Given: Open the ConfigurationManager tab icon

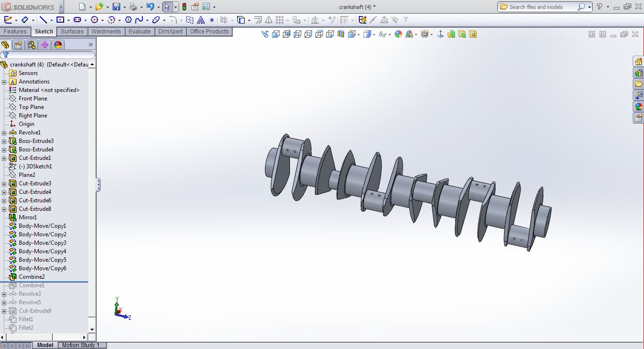Looking at the screenshot, I should coord(32,45).
